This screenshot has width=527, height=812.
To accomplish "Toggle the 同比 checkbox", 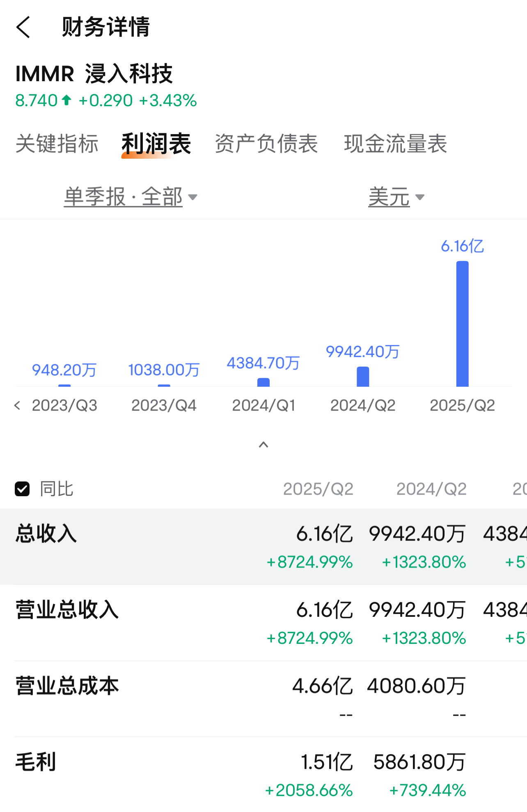I will [22, 489].
